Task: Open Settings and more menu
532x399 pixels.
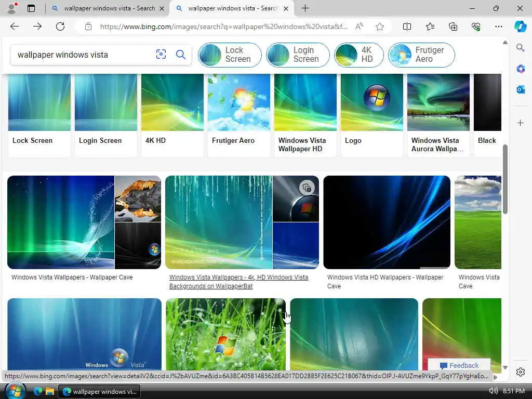Action: 498,26
